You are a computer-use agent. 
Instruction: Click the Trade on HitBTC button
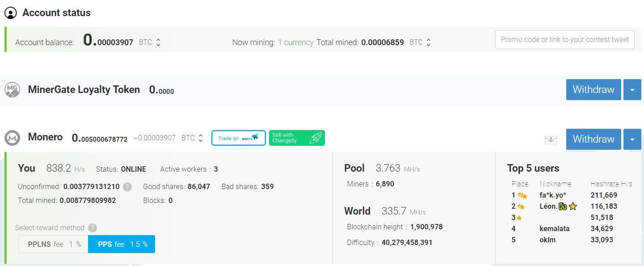point(239,138)
